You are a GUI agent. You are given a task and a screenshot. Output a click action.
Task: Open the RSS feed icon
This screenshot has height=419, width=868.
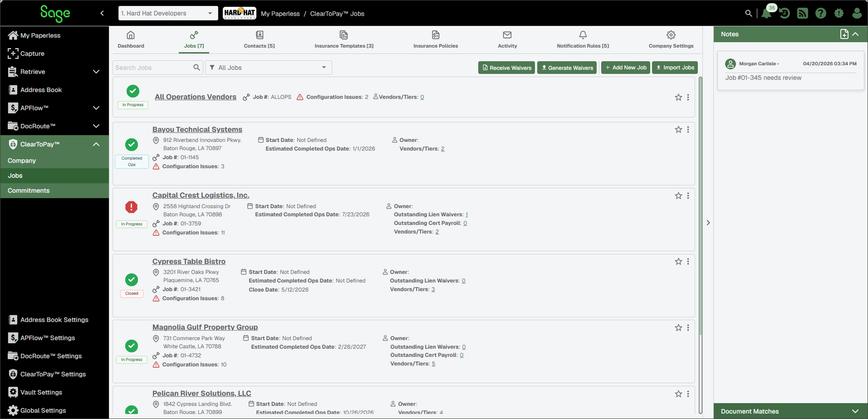click(x=803, y=14)
